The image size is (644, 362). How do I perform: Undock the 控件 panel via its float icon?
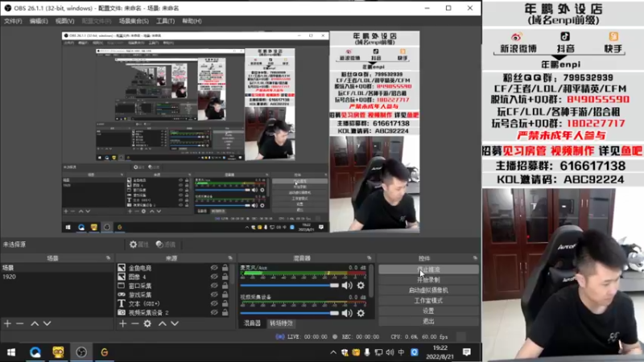pyautogui.click(x=475, y=257)
